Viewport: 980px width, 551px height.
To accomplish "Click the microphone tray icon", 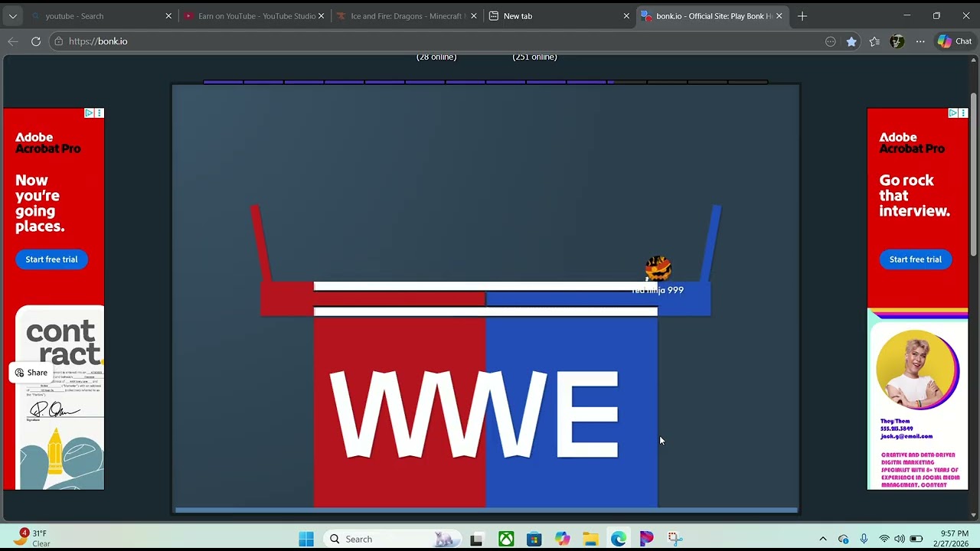I will (x=864, y=539).
